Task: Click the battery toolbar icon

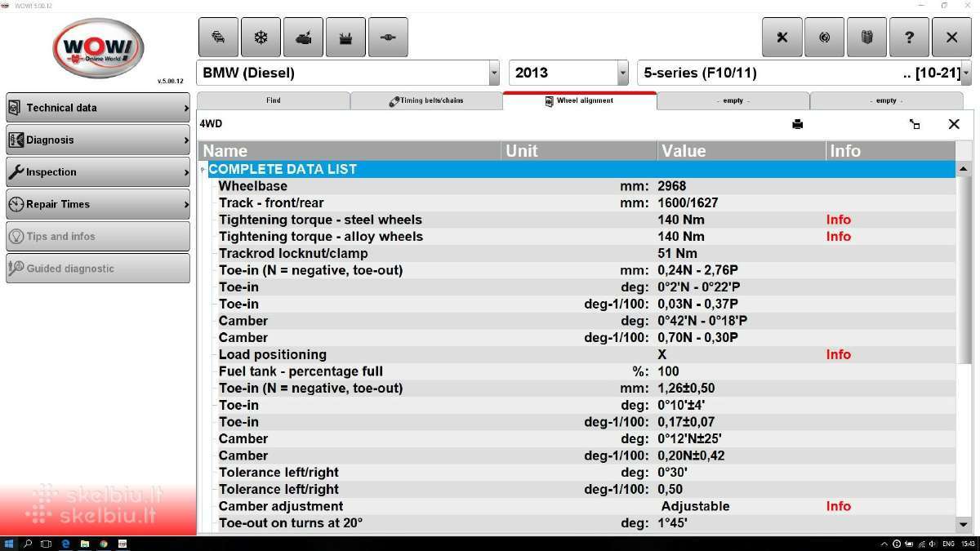Action: 345,38
